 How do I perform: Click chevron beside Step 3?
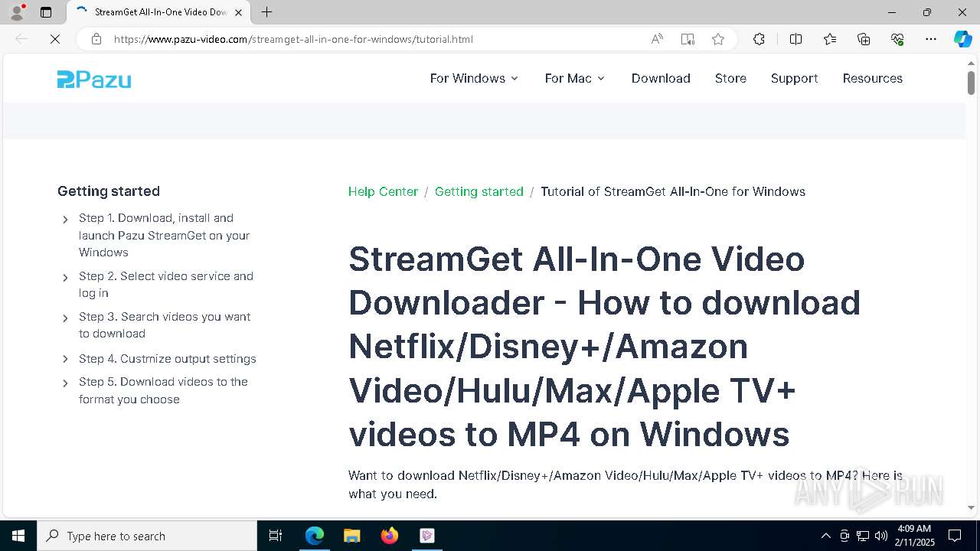coord(65,318)
